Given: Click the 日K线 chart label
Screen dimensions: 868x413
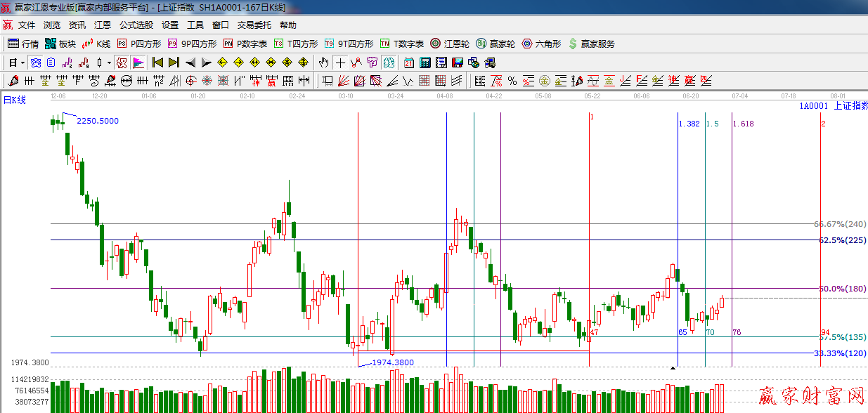Looking at the screenshot, I should click(15, 100).
